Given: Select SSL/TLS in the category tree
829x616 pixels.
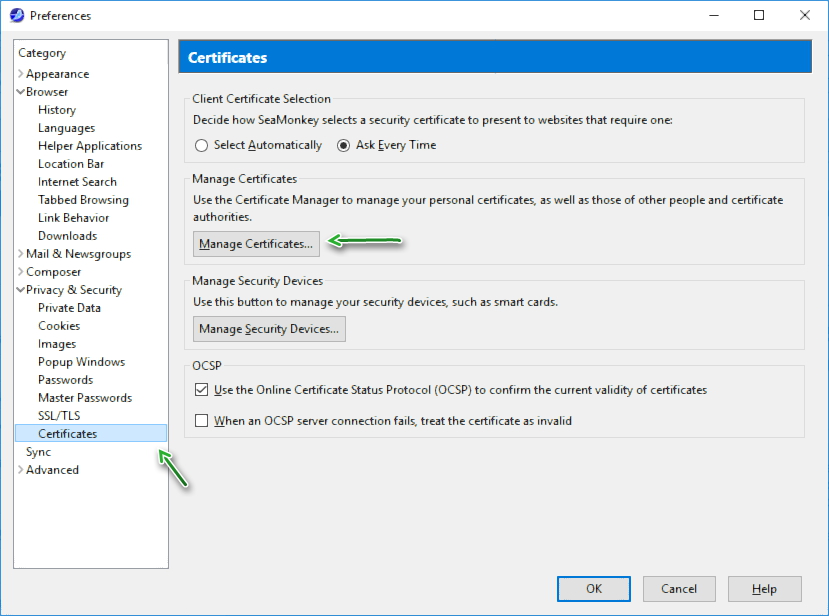Looking at the screenshot, I should (x=59, y=416).
